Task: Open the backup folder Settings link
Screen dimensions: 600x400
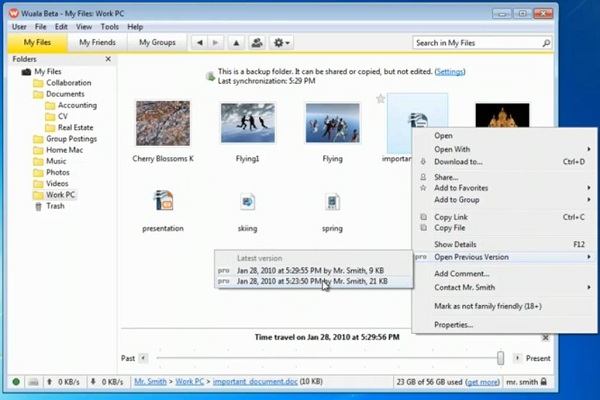Action: [x=450, y=72]
